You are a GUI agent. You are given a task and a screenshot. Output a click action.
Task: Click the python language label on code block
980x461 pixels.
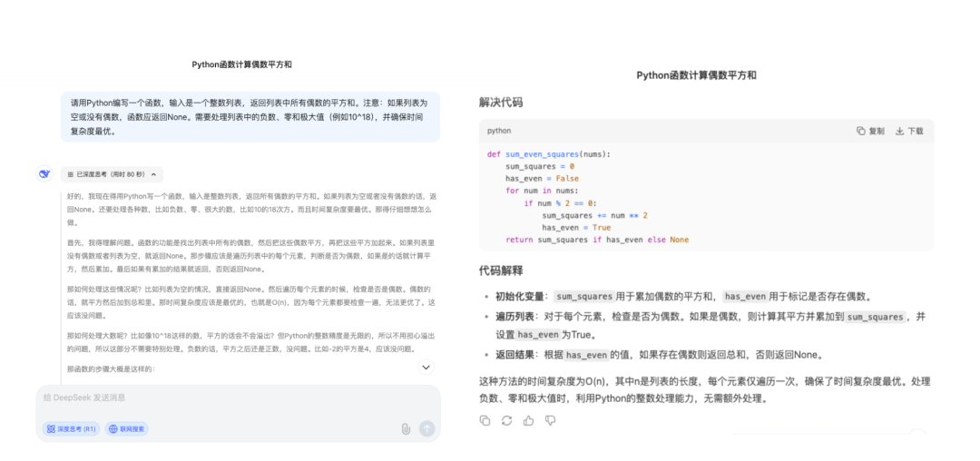coord(499,131)
